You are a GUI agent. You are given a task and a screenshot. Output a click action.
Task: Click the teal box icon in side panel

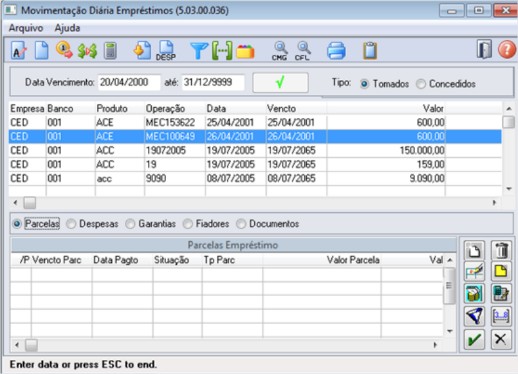[x=474, y=294]
